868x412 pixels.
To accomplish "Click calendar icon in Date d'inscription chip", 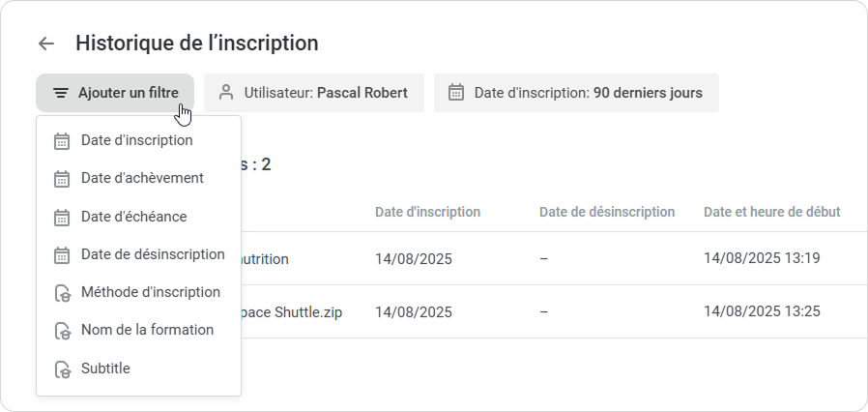I will click(457, 93).
